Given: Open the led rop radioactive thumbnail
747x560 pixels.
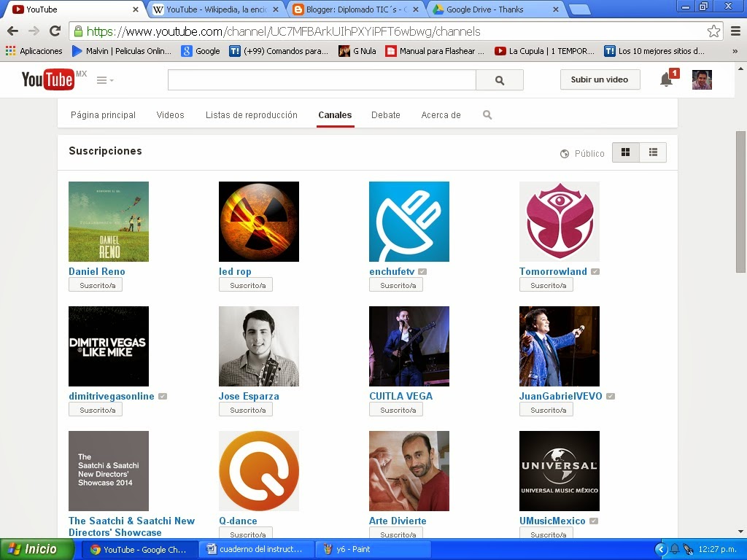Looking at the screenshot, I should [259, 222].
